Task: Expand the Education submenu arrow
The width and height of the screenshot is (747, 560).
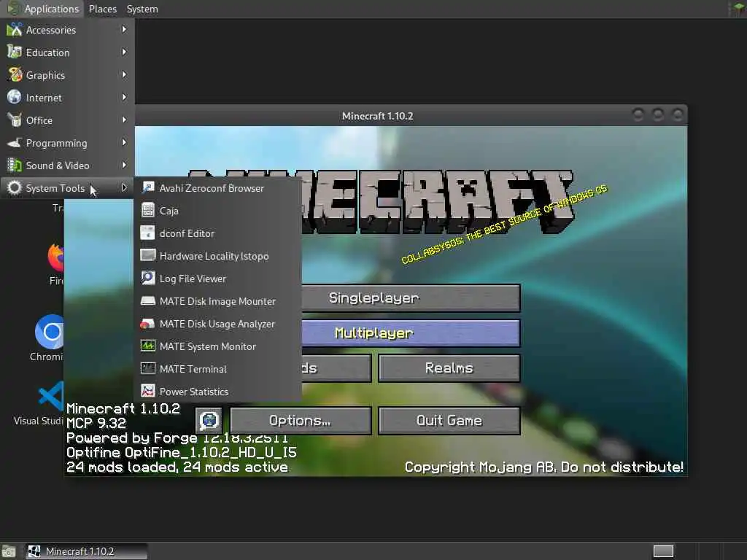Action: coord(124,52)
